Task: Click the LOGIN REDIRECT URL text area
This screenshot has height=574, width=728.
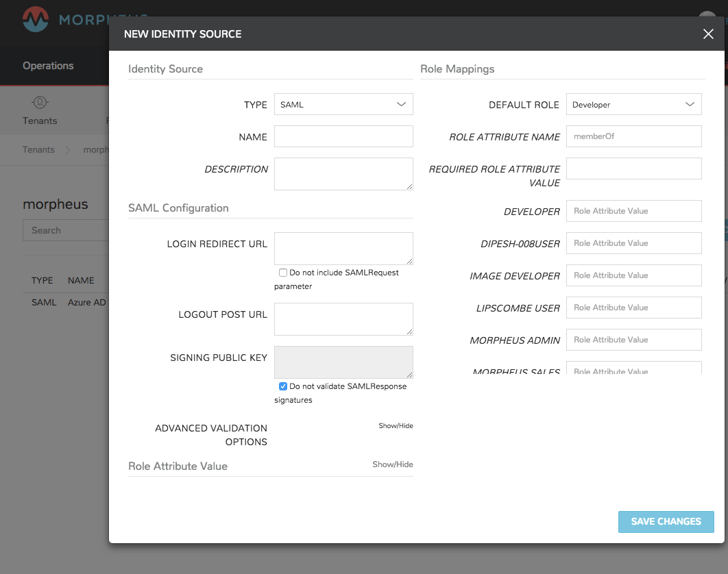Action: click(343, 249)
